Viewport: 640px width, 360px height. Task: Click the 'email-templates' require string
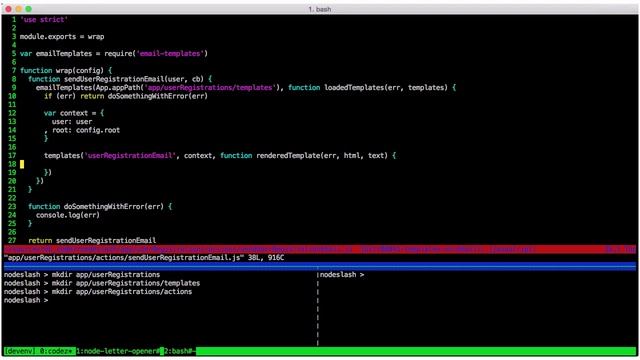pyautogui.click(x=170, y=53)
